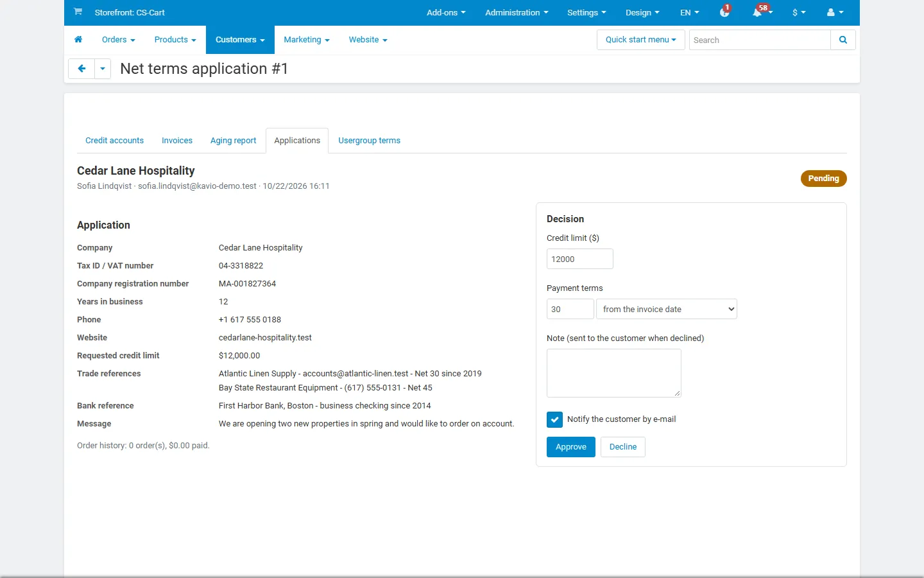
Task: Switch to the Usergroup terms tab
Action: click(x=369, y=141)
